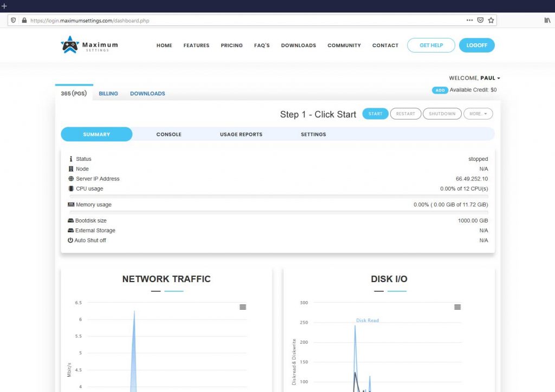The height and width of the screenshot is (392, 555).
Task: Click the Restart button
Action: tap(405, 114)
